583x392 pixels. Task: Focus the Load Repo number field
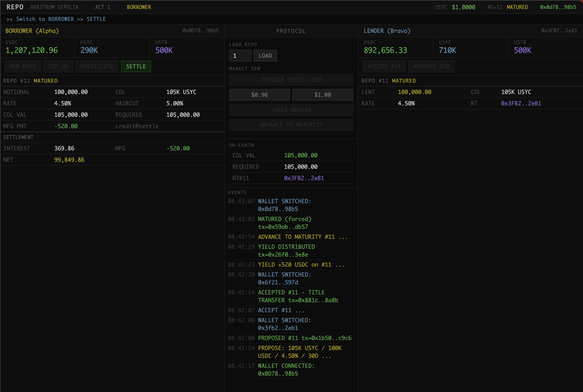tap(240, 56)
